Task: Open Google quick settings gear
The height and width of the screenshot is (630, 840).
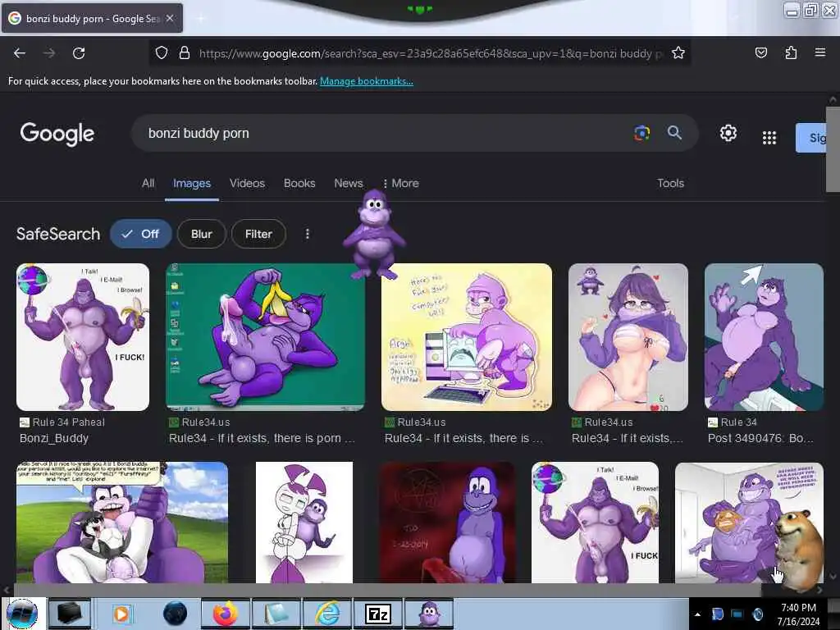Action: point(728,133)
